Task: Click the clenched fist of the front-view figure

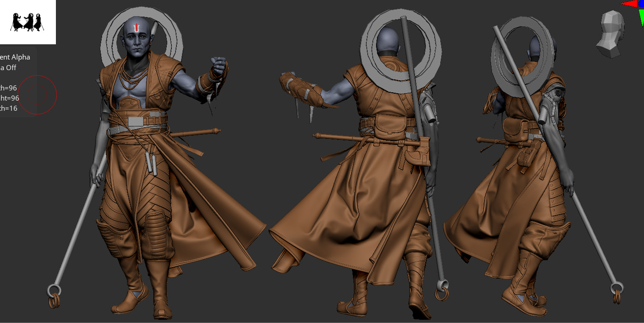Action: tap(219, 65)
